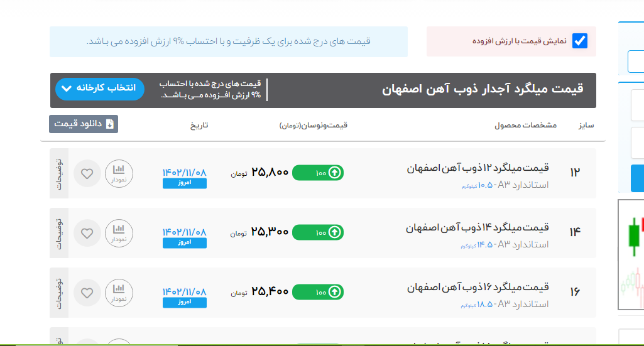
Task: Toggle نمایش قیمت با ارزش افزوده checkbox
Action: (x=579, y=41)
